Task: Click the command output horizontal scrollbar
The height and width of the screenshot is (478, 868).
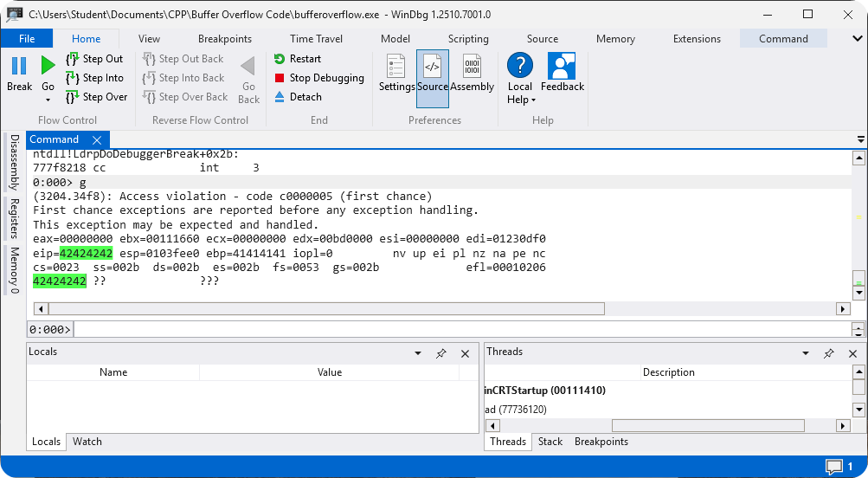Action: click(x=346, y=309)
